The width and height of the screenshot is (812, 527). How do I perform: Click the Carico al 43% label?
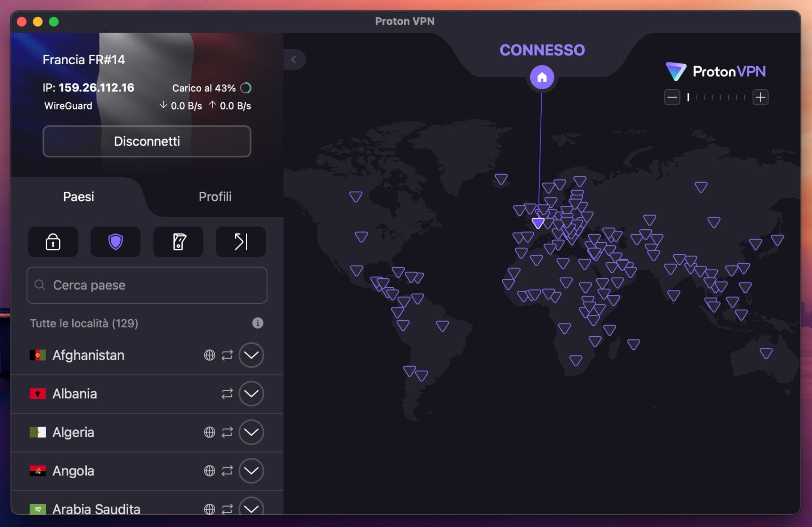pos(204,88)
